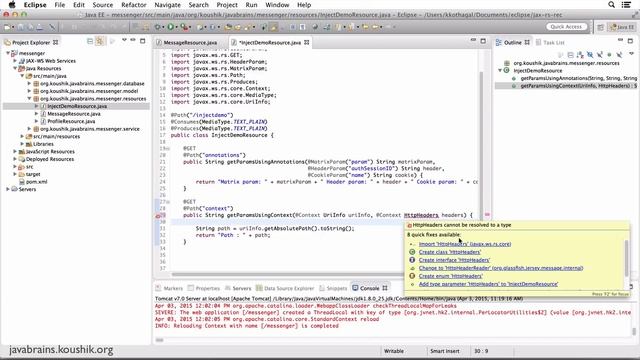Screen dimensions: 640x360
Task: Choose Change to 'HttpHeaderReader' quick fix
Action: [501, 268]
